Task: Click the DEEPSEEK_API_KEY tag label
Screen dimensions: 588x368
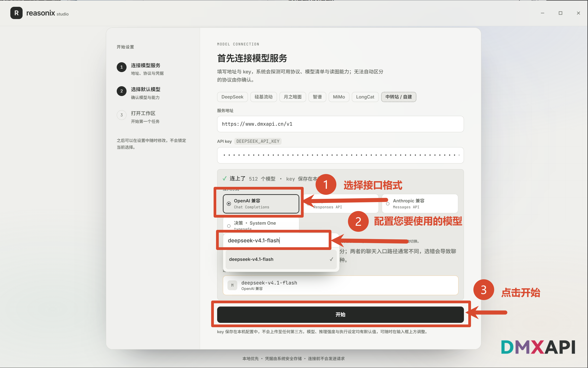Action: pyautogui.click(x=258, y=141)
